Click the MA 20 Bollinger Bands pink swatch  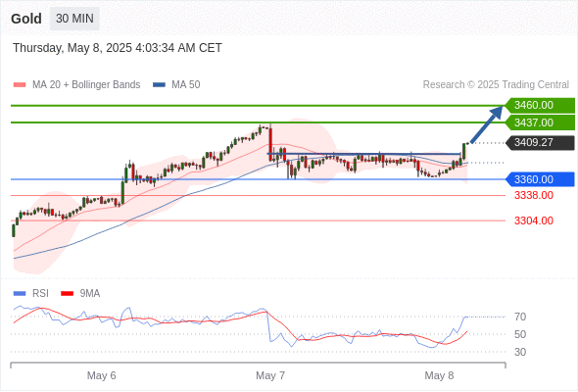click(x=20, y=85)
